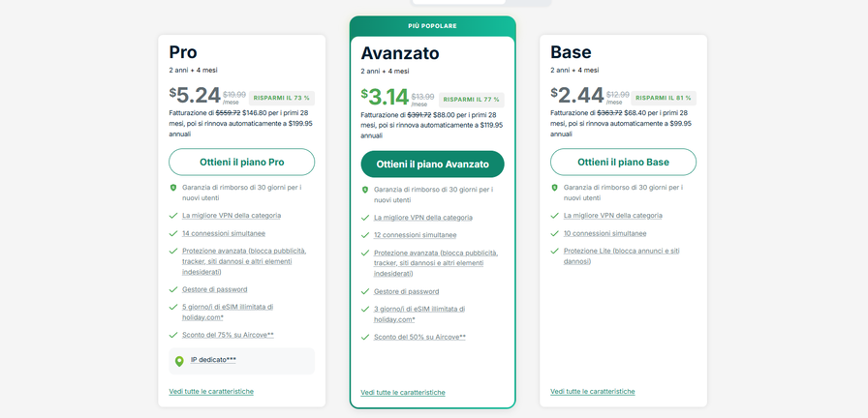Image resolution: width=868 pixels, height=418 pixels.
Task: Open Pro's Vedi tutte le caratteristiche link
Action: 211,391
